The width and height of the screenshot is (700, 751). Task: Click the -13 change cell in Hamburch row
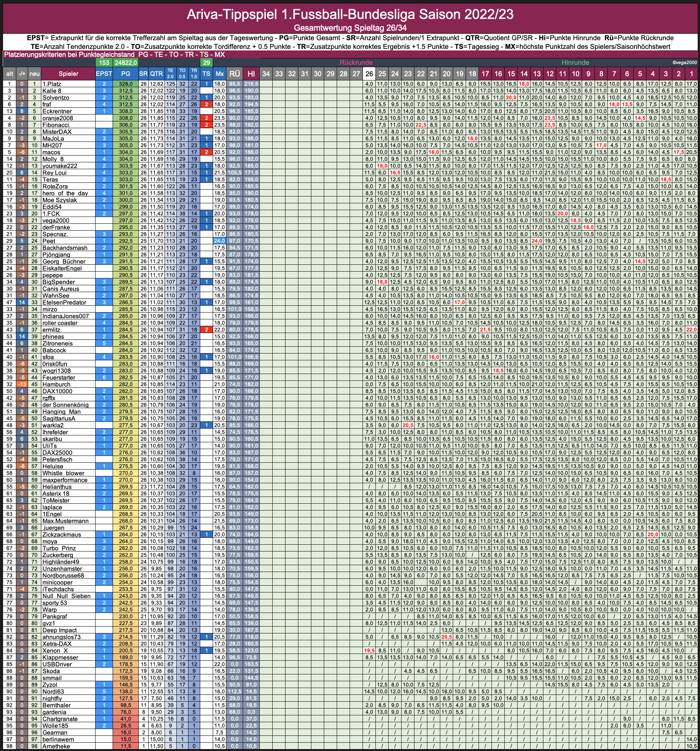(x=22, y=384)
